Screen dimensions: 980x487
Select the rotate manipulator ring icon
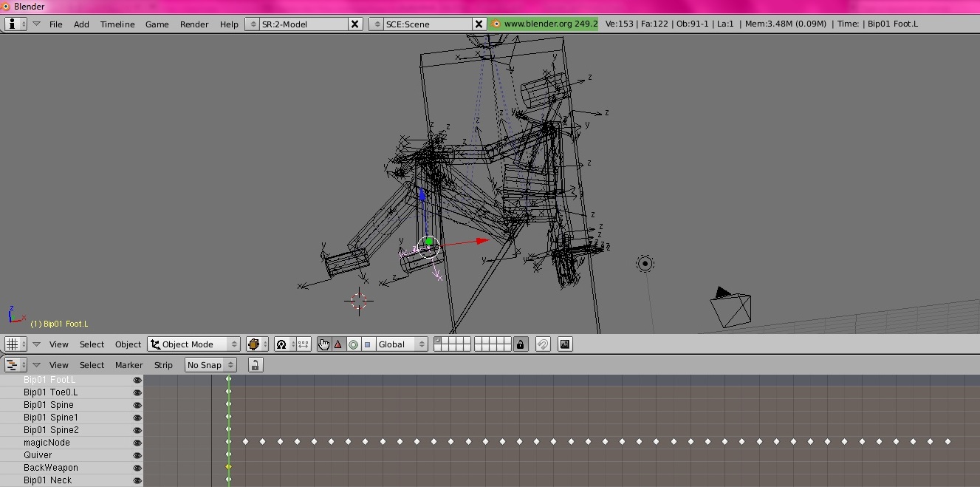coord(353,344)
